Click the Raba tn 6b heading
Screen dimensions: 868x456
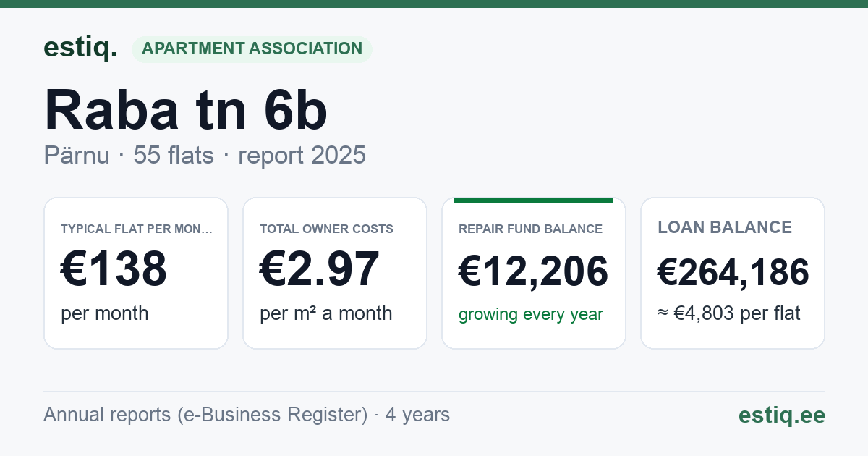click(186, 110)
